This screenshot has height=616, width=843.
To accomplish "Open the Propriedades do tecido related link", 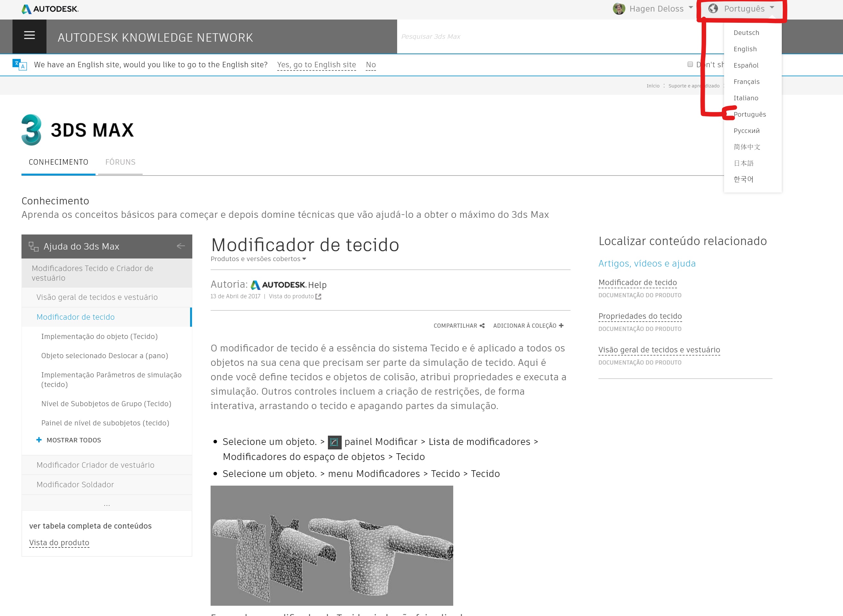I will coord(640,316).
